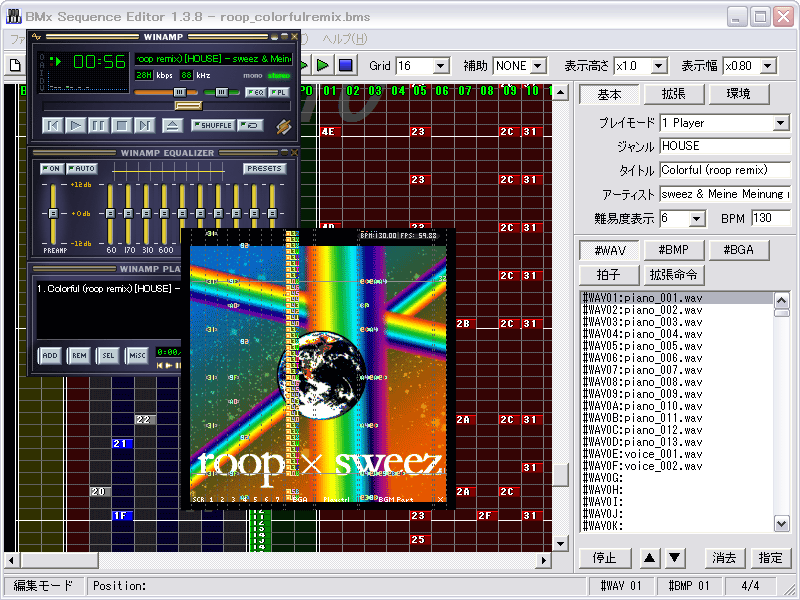This screenshot has height=600, width=800.
Task: Click the Winamp eject button
Action: (x=172, y=125)
